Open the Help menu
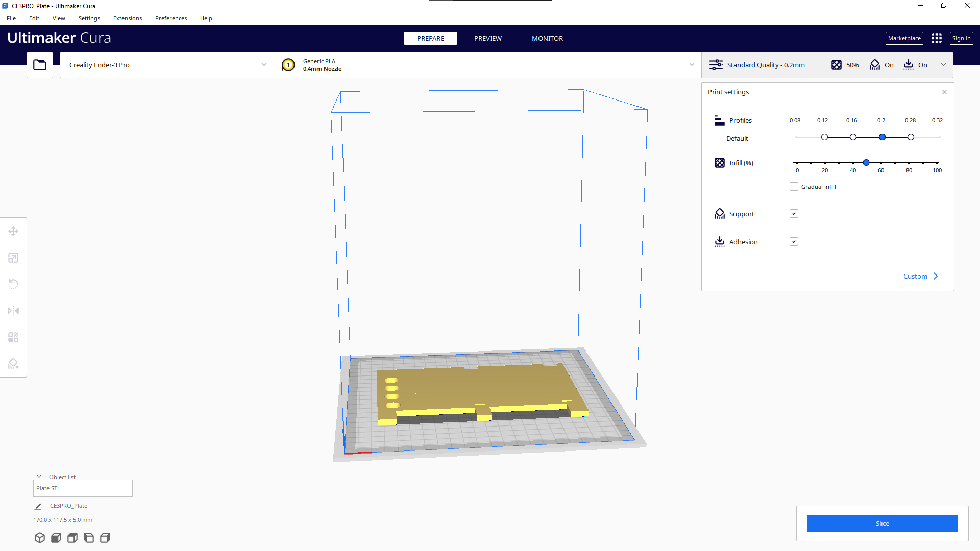Viewport: 980px width, 551px height. (x=206, y=18)
